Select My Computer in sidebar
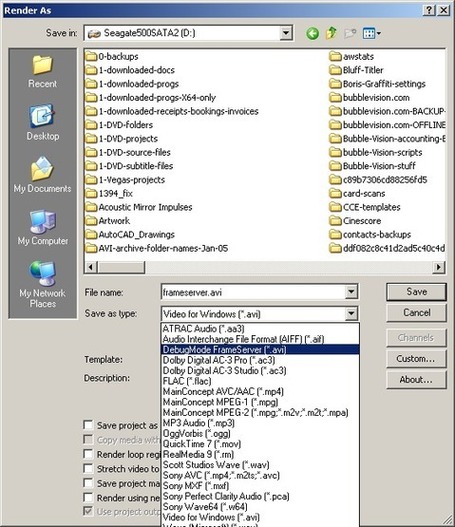The height and width of the screenshot is (527, 455). 43,228
